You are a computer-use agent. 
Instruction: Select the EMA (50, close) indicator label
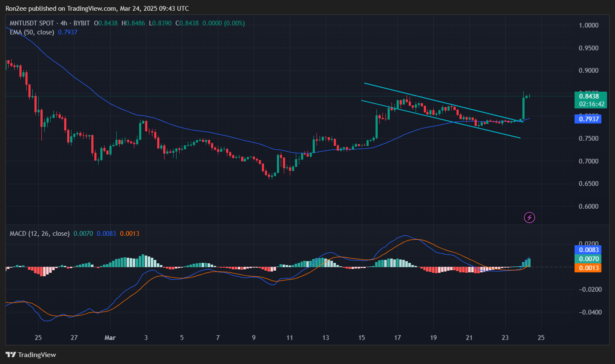(32, 32)
